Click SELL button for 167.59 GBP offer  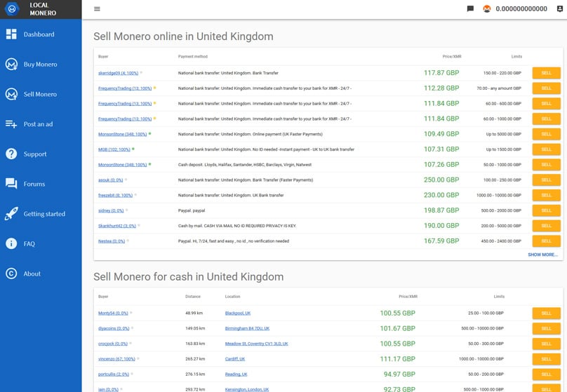pyautogui.click(x=546, y=241)
